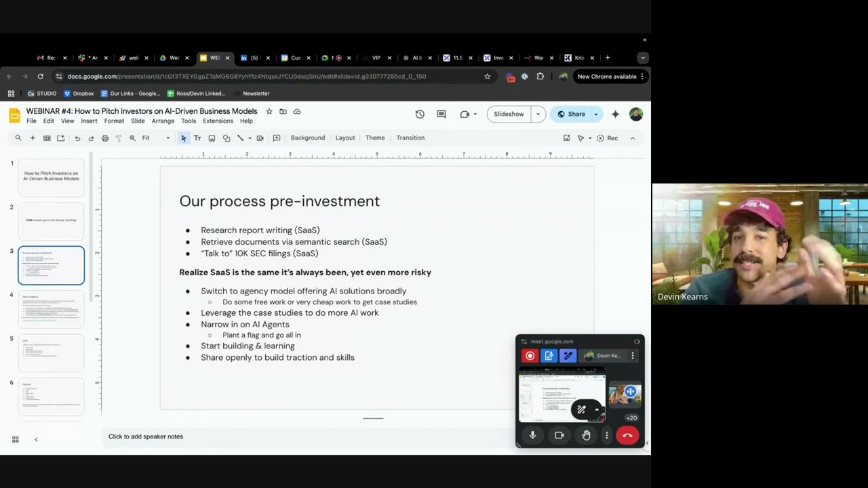Open the File menu
The image size is (868, 488).
(x=31, y=121)
